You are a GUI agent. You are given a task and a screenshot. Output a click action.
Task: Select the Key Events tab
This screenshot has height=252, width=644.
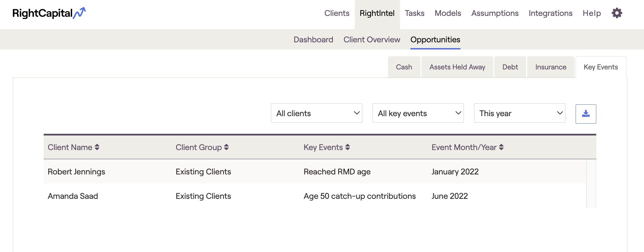pyautogui.click(x=601, y=67)
